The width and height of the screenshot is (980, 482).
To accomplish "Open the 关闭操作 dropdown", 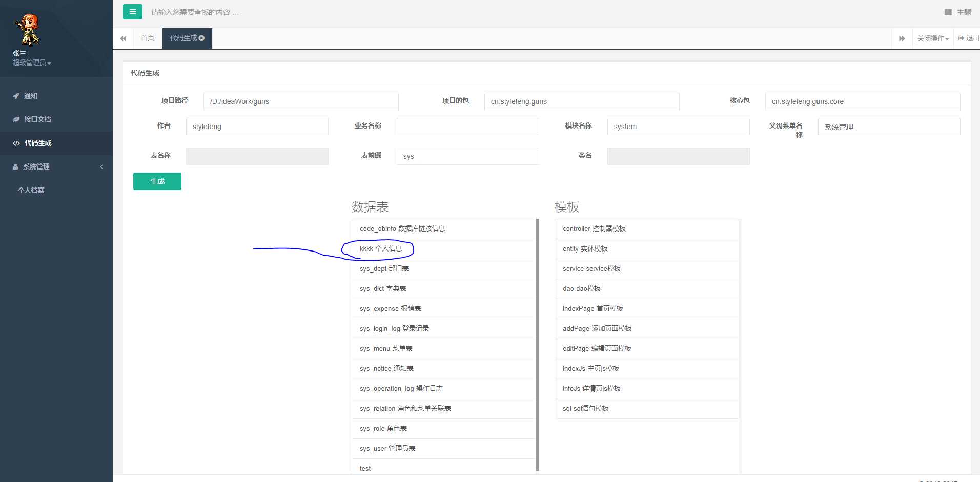I will (933, 38).
